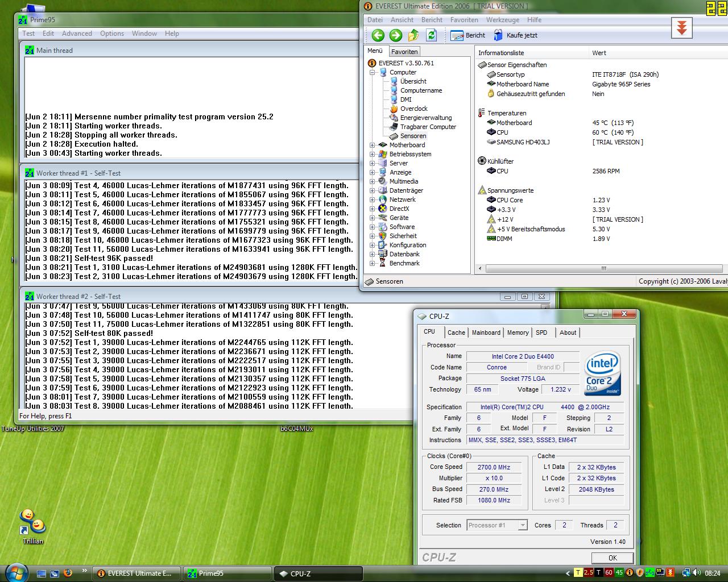Image resolution: width=728 pixels, height=582 pixels.
Task: Click the Datenbank icon in EVEREST tree
Action: pyautogui.click(x=383, y=254)
